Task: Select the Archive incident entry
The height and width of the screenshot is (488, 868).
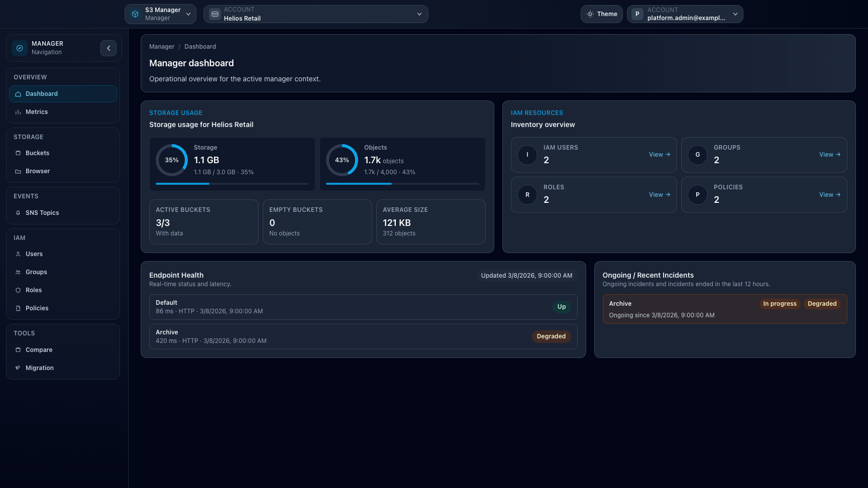Action: point(724,309)
